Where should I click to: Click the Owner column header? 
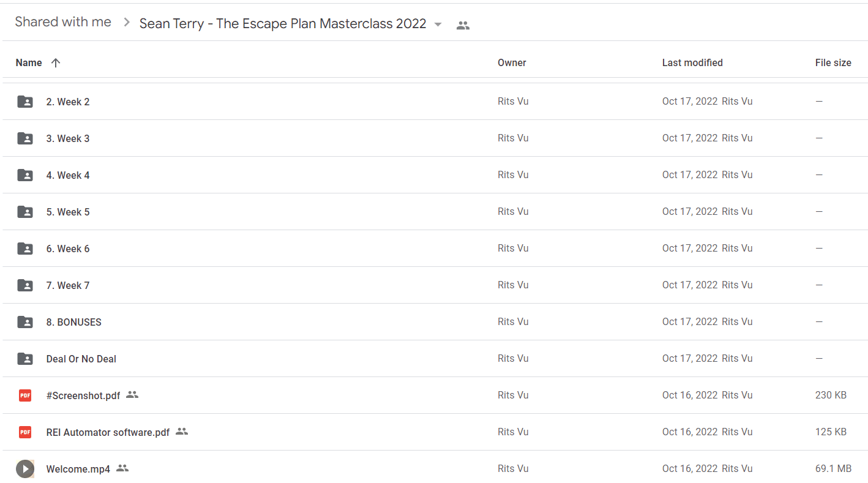(x=512, y=62)
